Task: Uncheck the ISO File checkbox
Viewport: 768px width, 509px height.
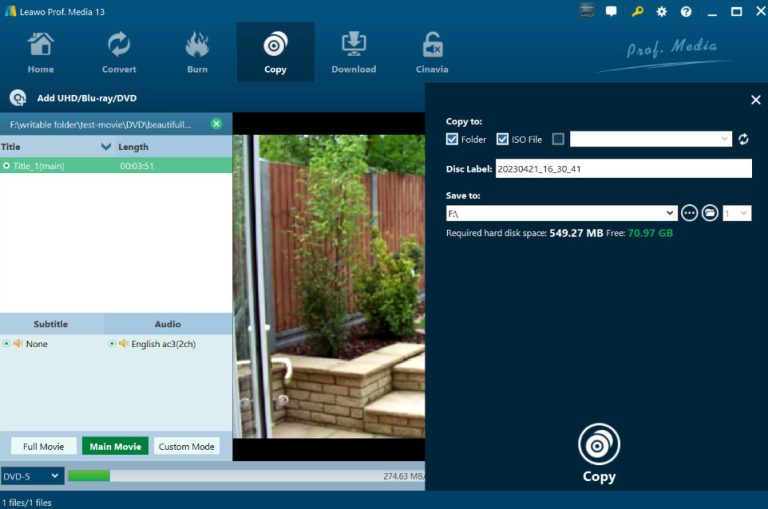Action: [x=503, y=139]
